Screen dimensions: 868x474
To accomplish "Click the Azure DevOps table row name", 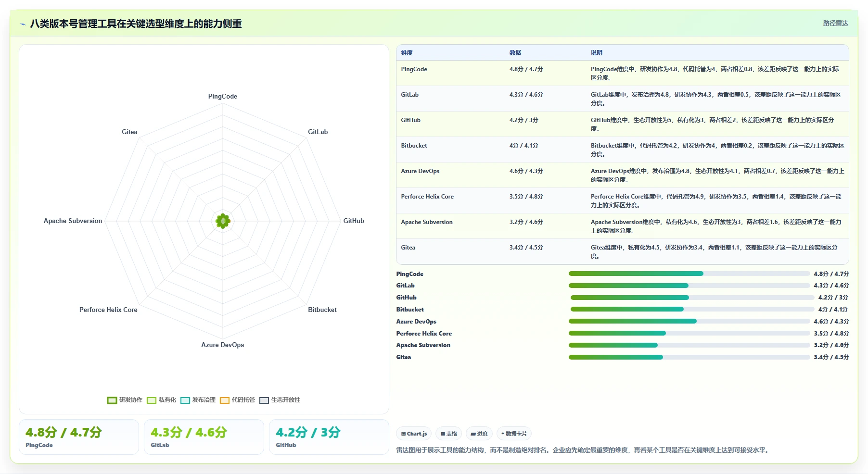I will 420,171.
